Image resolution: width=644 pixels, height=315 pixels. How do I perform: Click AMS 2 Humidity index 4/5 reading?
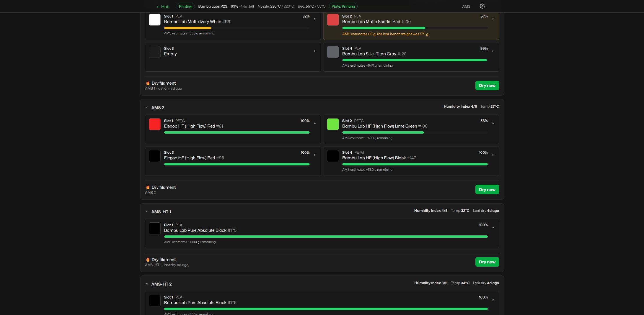[460, 106]
